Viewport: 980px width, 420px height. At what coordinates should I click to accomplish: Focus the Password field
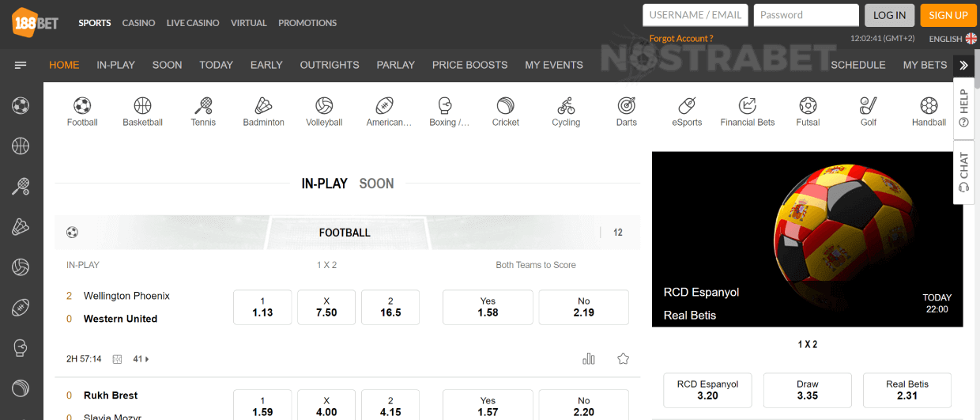pyautogui.click(x=806, y=15)
